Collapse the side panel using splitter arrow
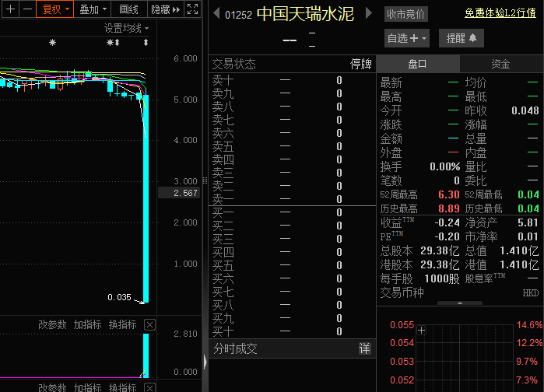The image size is (544, 392). coord(205,362)
